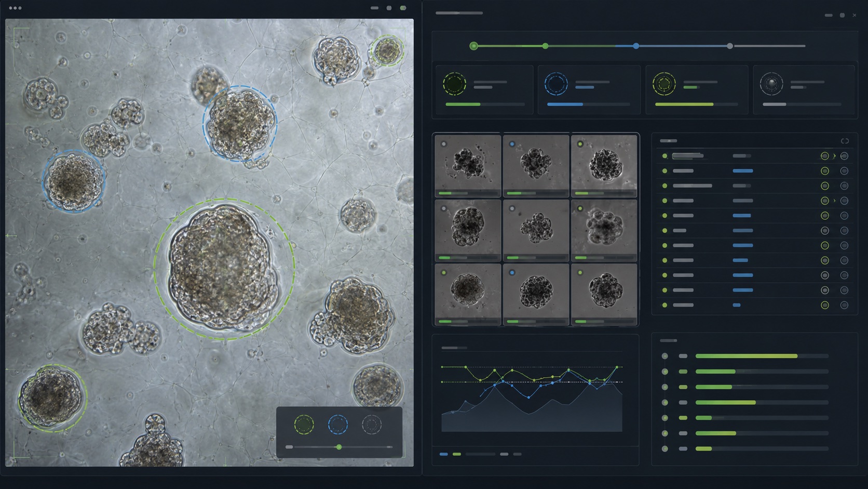This screenshot has height=489, width=868.
Task: Select the radio dot on the seventh bar-chart row
Action: coord(664,448)
